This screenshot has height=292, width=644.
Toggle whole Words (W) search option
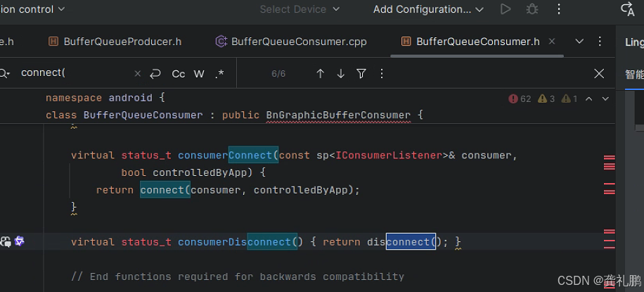199,74
